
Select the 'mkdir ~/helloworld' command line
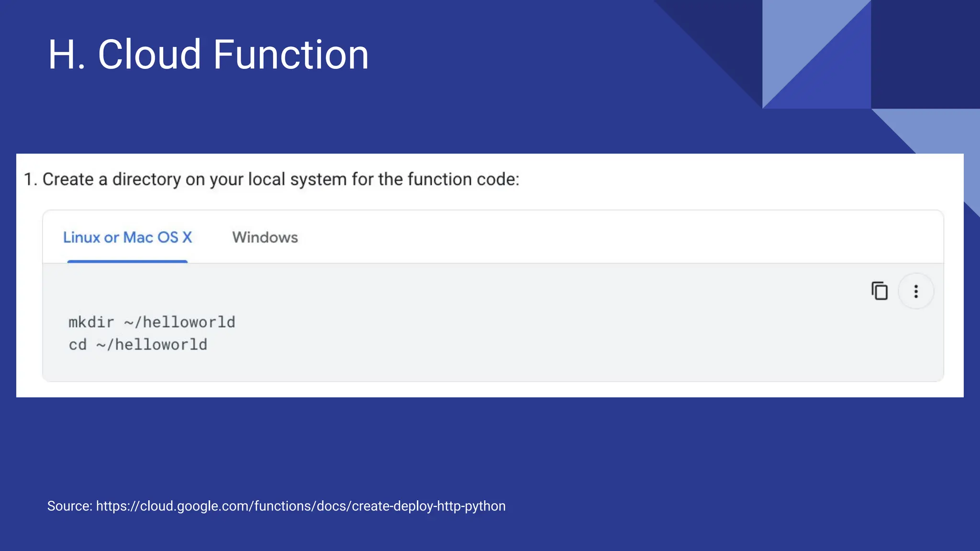152,322
